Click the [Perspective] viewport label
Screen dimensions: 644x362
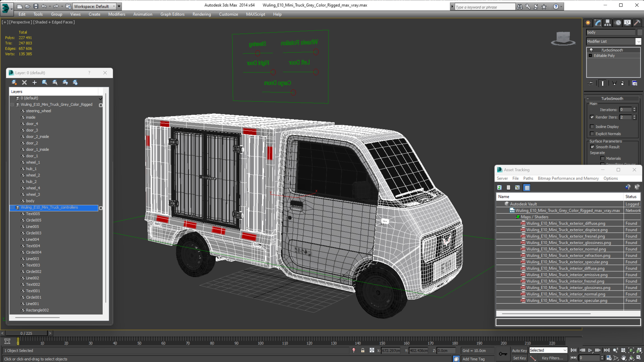21,22
